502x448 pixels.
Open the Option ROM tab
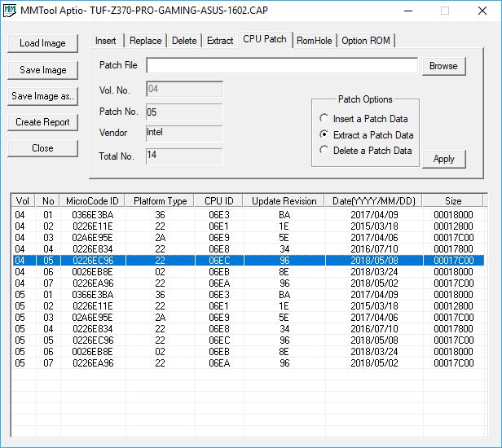pyautogui.click(x=366, y=41)
